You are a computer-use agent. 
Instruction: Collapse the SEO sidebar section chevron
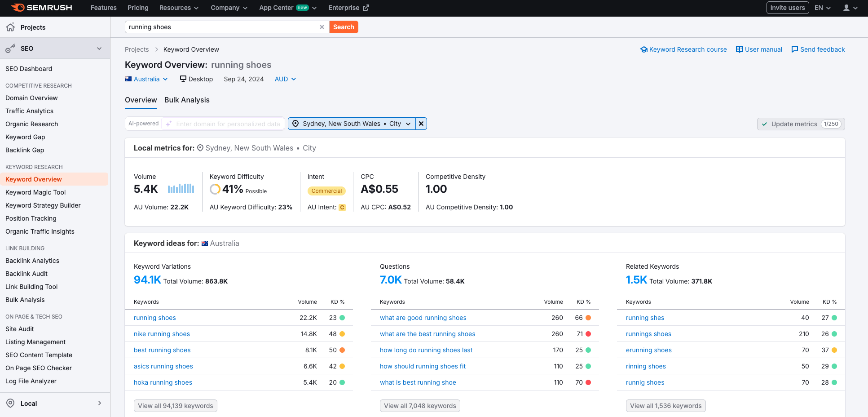99,48
